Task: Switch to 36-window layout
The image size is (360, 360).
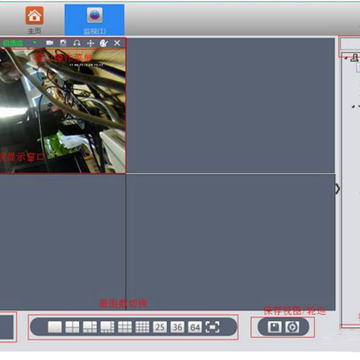Action: point(177,327)
